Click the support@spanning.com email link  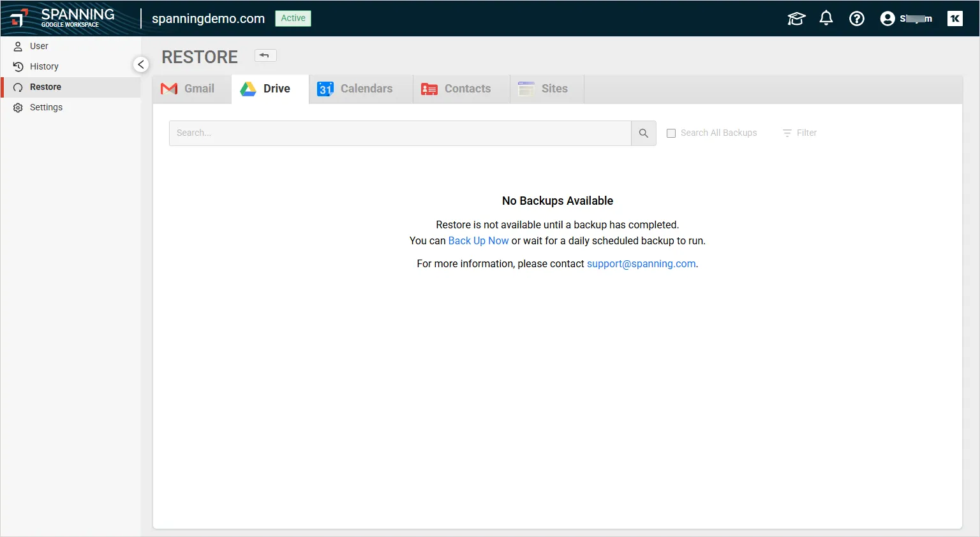tap(641, 264)
